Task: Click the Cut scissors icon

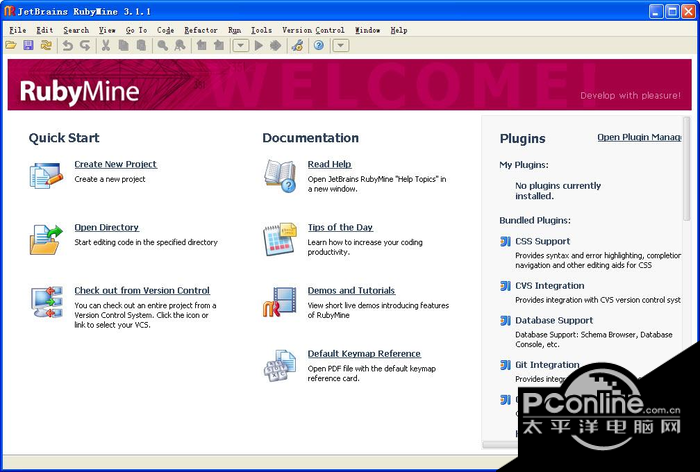Action: [105, 45]
